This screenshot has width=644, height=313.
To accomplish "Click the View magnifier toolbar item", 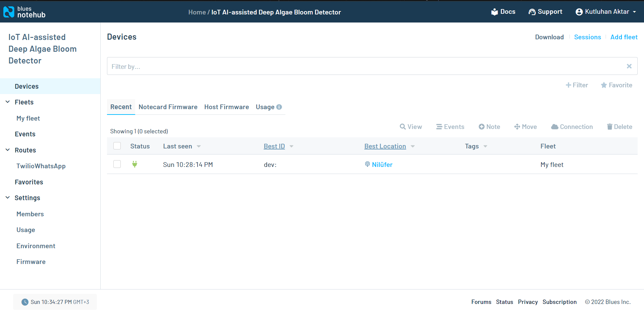I will tap(411, 127).
